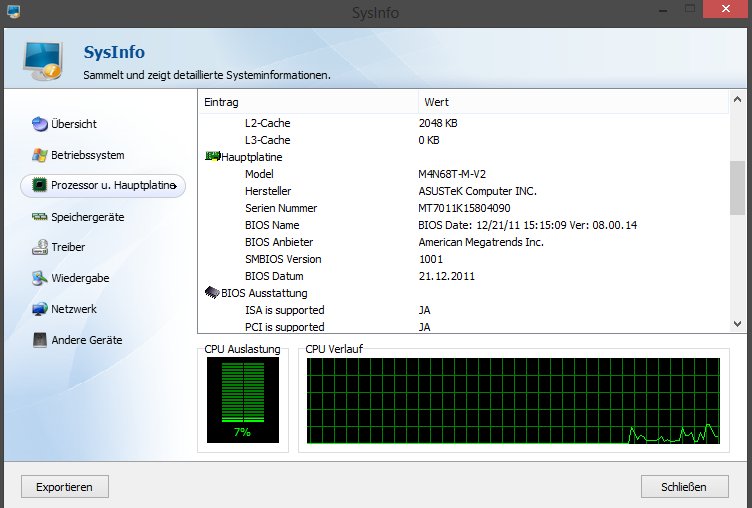Minimize the SysInfo window

click(x=663, y=10)
